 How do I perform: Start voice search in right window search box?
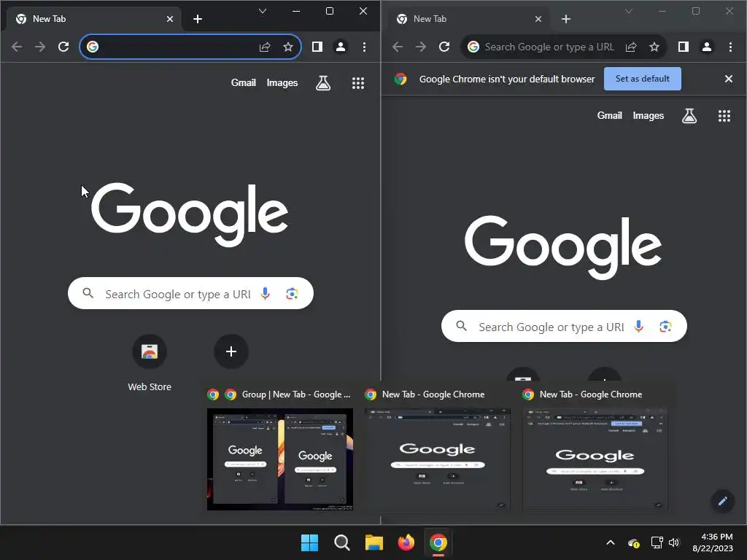click(x=639, y=326)
